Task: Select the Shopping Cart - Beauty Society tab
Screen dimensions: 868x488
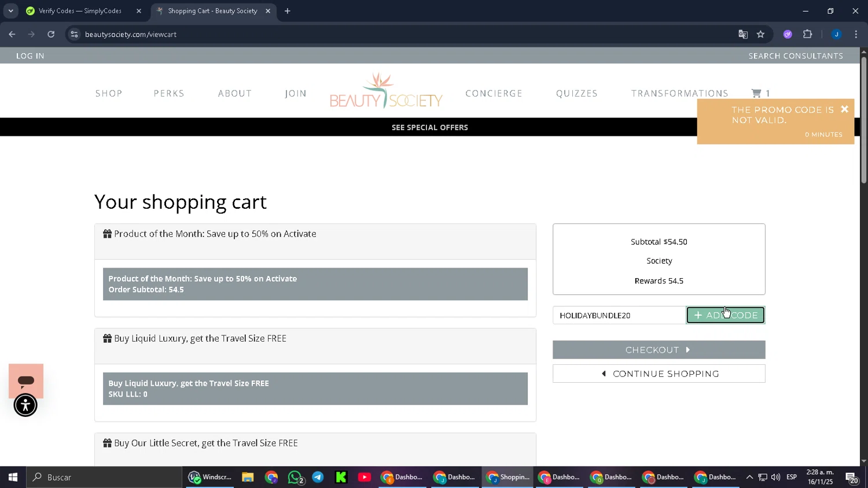Action: click(x=212, y=11)
